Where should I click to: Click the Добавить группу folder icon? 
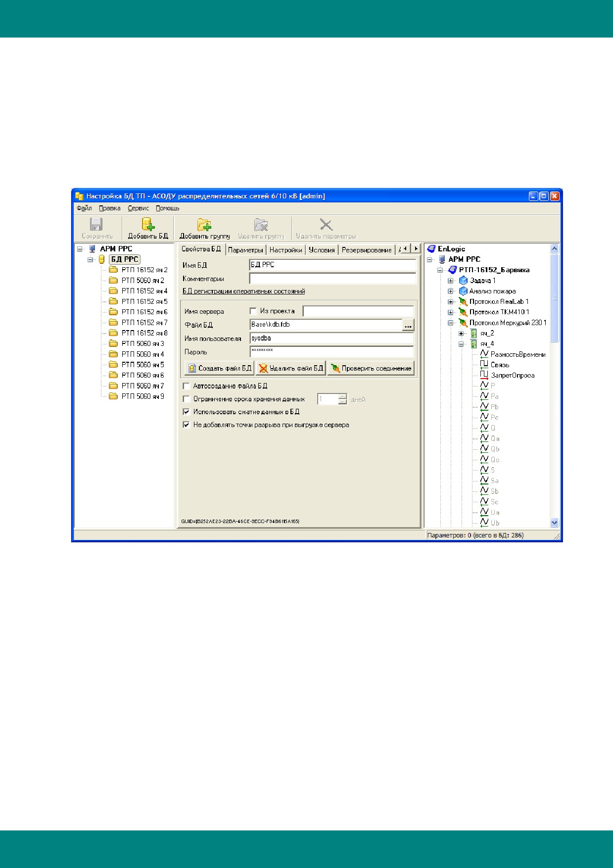204,224
